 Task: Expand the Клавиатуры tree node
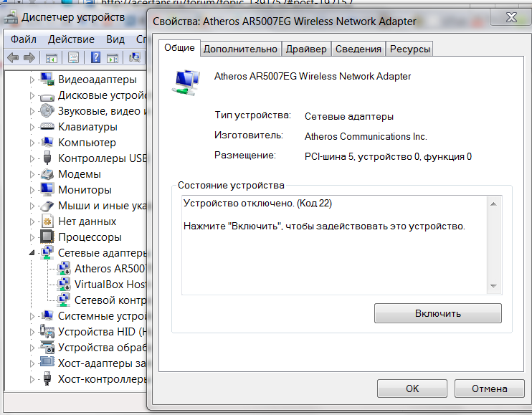(32, 127)
